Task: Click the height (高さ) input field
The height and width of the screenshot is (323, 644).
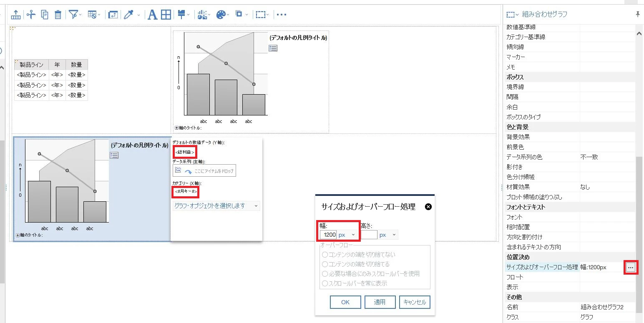Action: coord(369,235)
